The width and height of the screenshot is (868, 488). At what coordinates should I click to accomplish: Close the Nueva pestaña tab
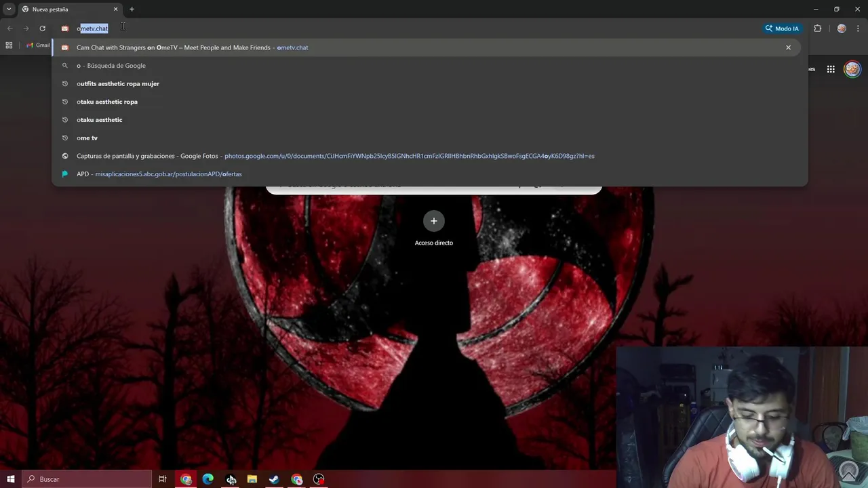[x=115, y=9]
